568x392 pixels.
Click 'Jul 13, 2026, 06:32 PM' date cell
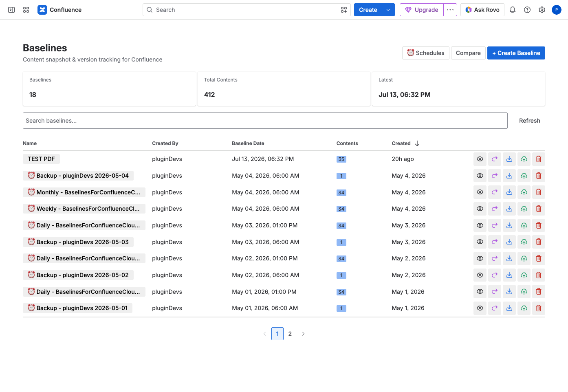263,159
